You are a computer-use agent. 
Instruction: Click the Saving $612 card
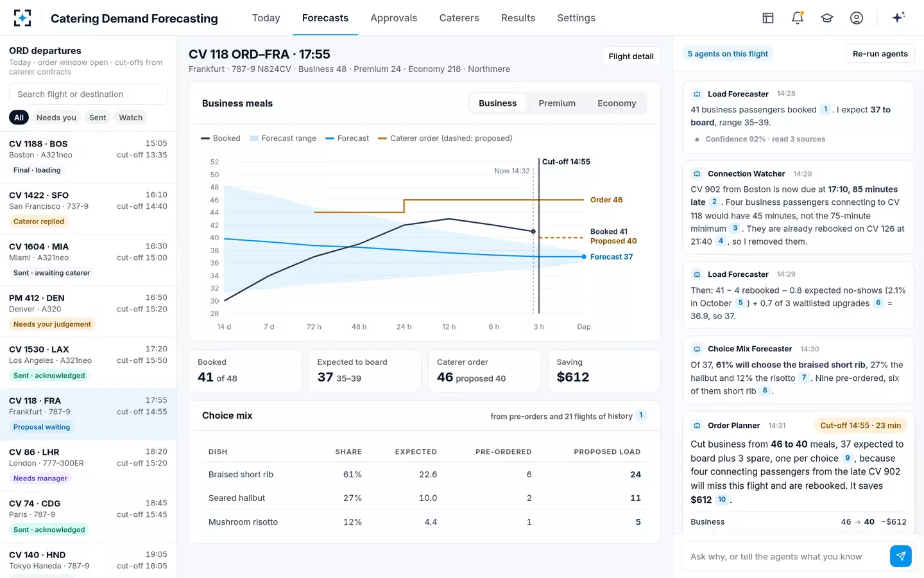[x=604, y=371]
